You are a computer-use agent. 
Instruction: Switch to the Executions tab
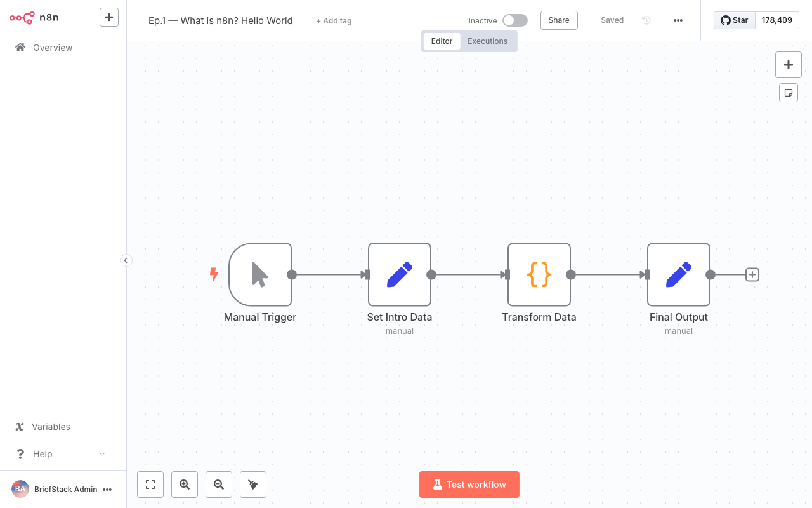[x=487, y=41]
